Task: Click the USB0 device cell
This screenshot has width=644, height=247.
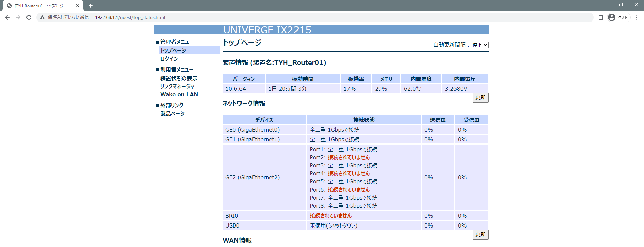Action: tap(264, 225)
